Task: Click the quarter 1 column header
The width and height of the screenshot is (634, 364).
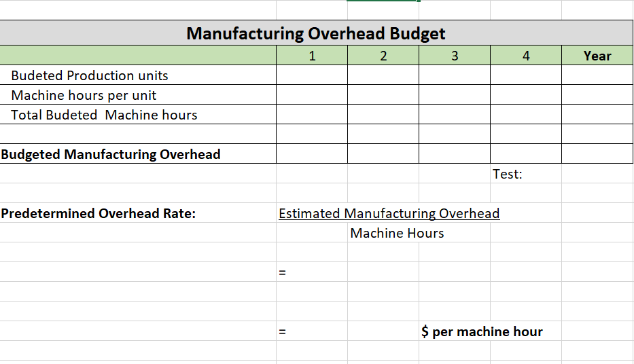Action: 312,56
